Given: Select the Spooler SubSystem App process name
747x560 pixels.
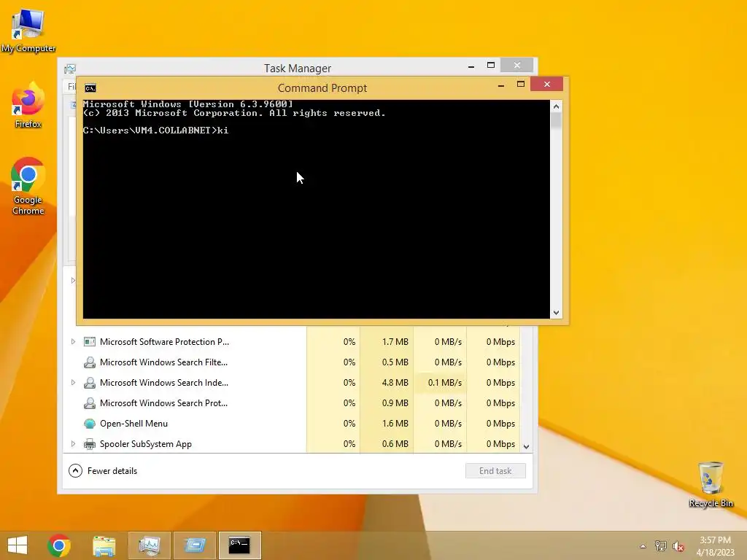Looking at the screenshot, I should point(146,444).
